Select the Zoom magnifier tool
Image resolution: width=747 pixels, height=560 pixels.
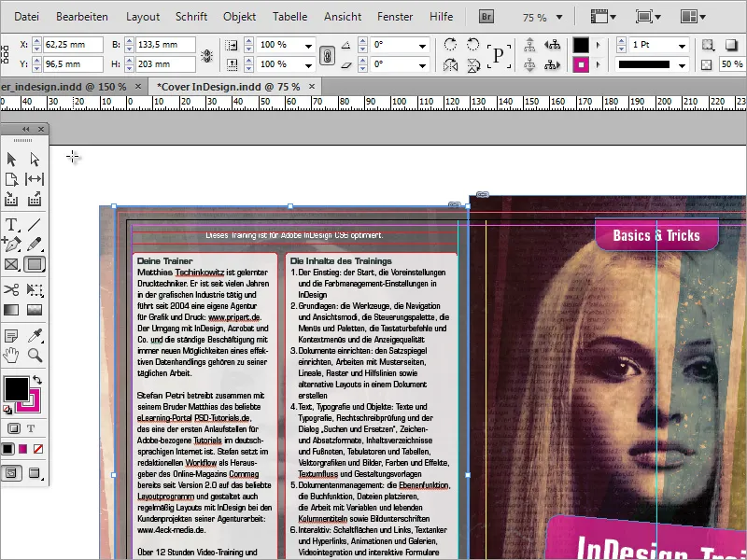[35, 356]
